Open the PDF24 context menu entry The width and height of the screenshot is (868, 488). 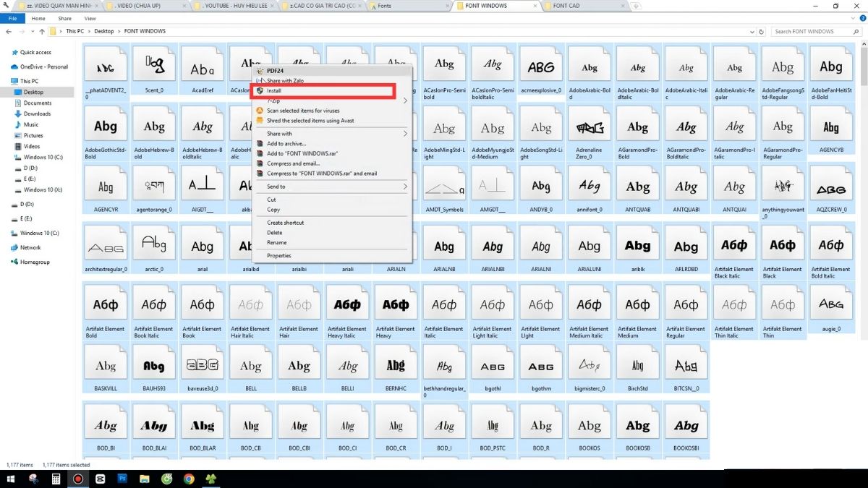tap(331, 71)
